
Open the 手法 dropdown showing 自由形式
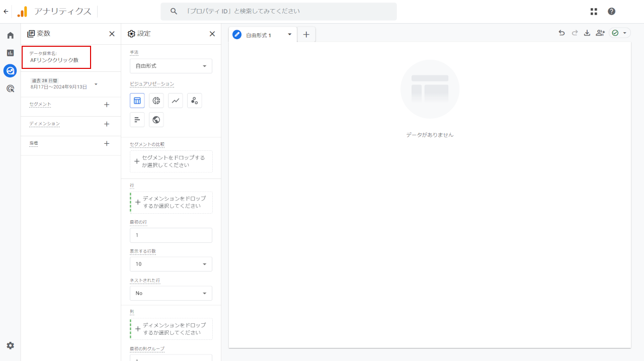[x=171, y=66]
